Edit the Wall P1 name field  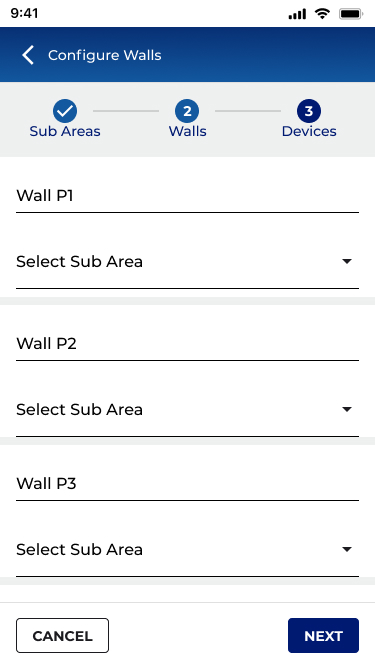[187, 196]
